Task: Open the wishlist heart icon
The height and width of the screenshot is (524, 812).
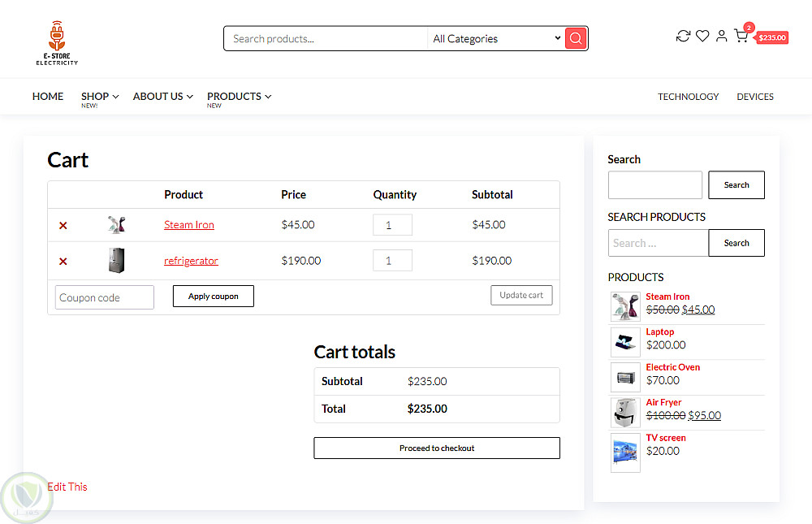Action: 702,36
